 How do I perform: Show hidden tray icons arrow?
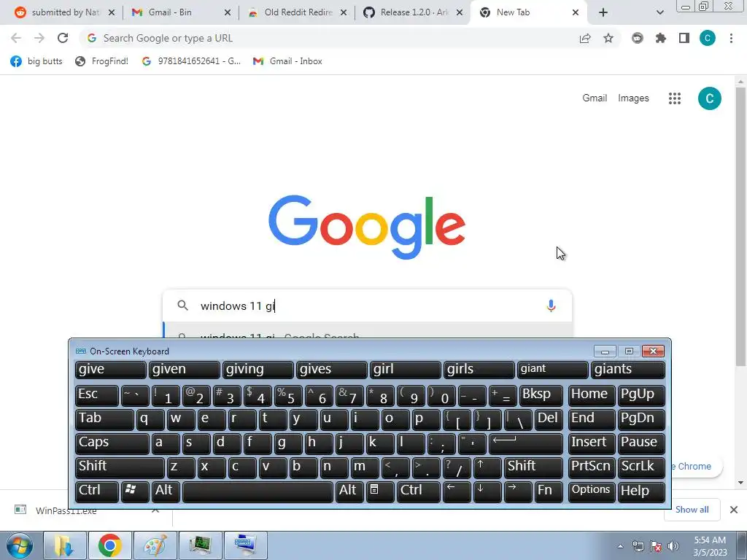(x=620, y=546)
